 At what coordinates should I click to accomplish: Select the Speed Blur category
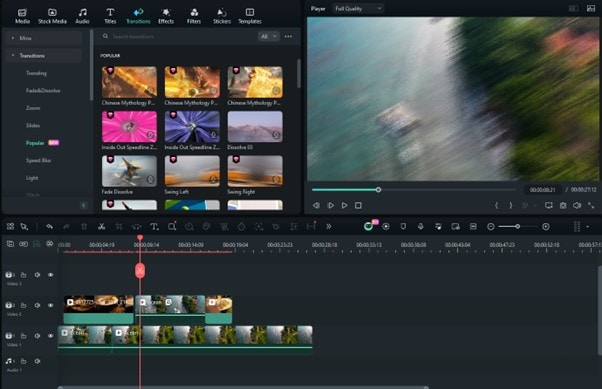(x=38, y=161)
